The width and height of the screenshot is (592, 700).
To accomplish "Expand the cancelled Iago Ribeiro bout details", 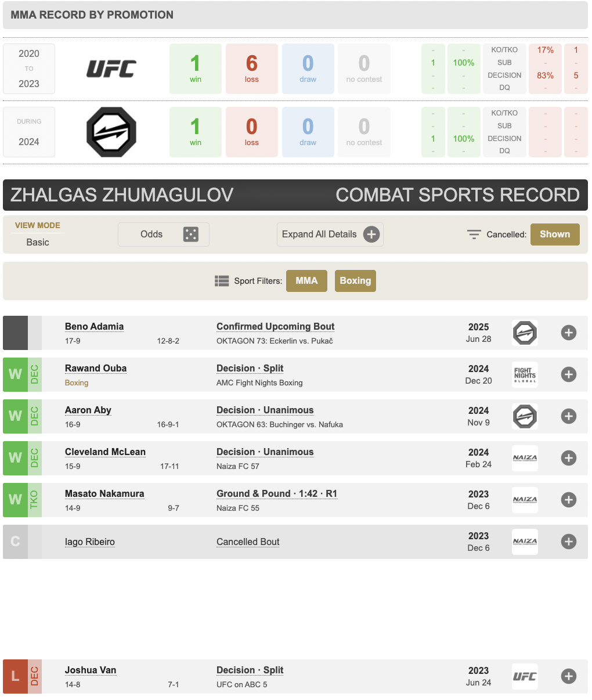I will coord(569,542).
